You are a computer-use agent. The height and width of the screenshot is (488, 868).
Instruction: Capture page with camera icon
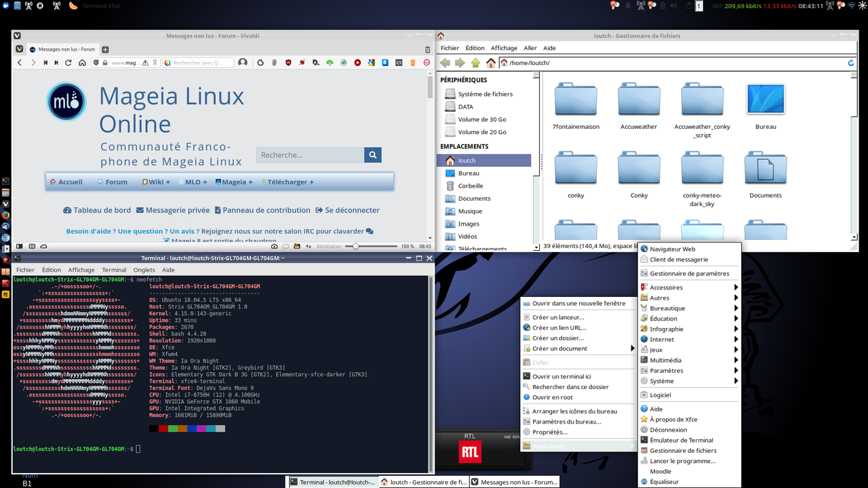click(x=274, y=246)
